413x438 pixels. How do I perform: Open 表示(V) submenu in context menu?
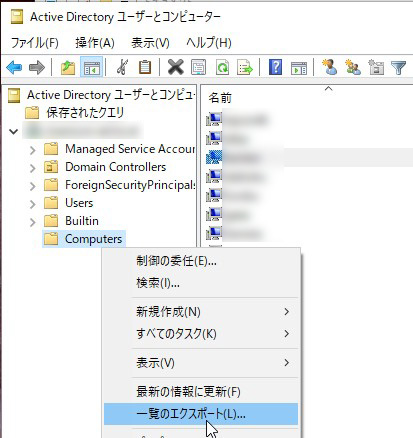(x=201, y=363)
